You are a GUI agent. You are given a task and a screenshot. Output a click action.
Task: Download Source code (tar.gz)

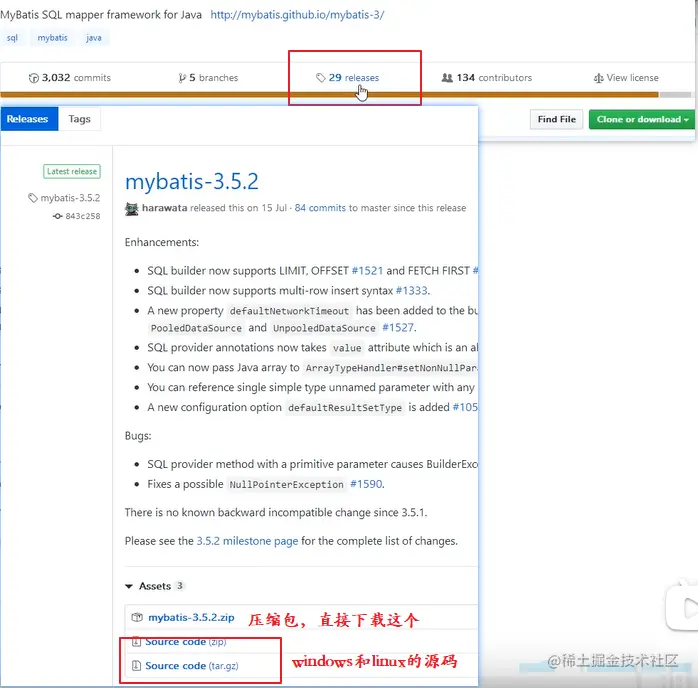click(x=191, y=666)
